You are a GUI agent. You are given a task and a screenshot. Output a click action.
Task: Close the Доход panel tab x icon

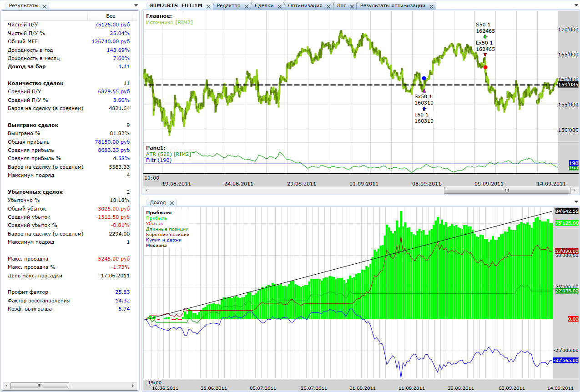point(171,203)
